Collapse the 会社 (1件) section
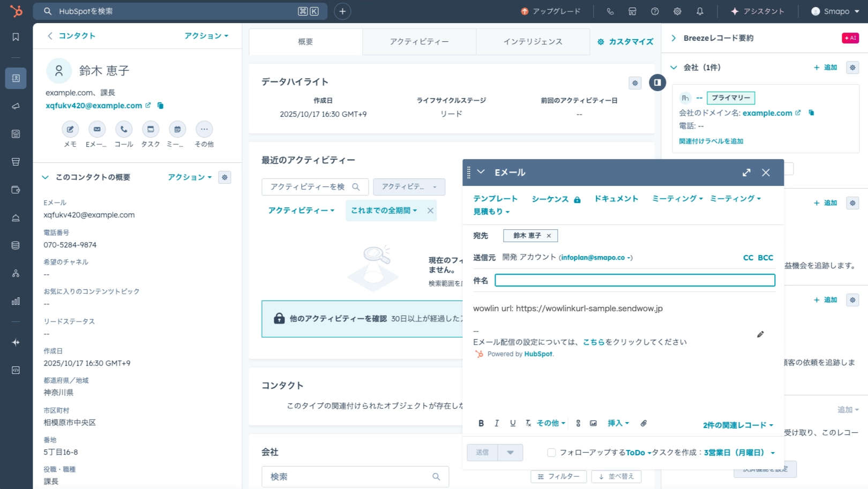Viewport: 868px width, 489px height. point(674,67)
